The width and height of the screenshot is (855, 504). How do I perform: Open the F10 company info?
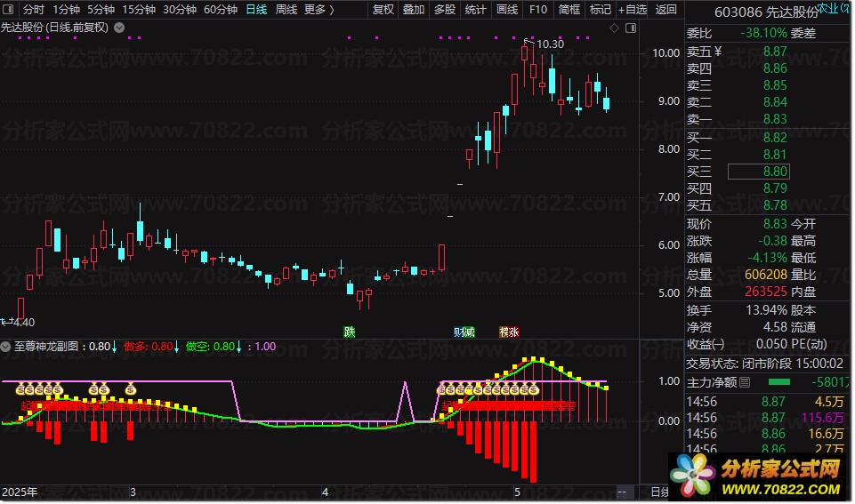[537, 9]
